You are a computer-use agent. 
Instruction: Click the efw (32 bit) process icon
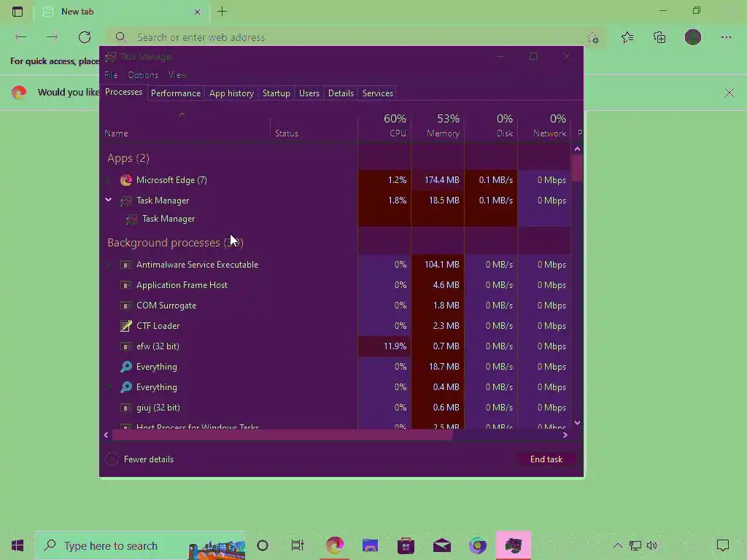coord(125,346)
